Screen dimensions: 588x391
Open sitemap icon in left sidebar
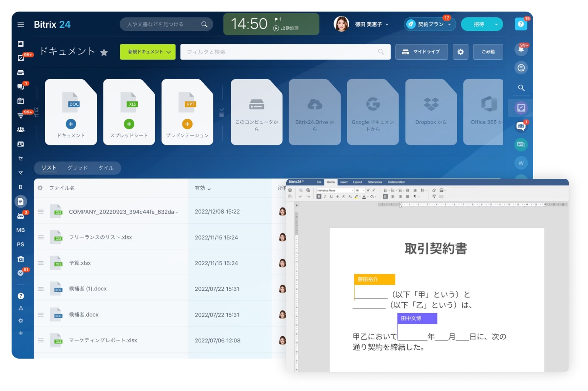tap(21, 308)
